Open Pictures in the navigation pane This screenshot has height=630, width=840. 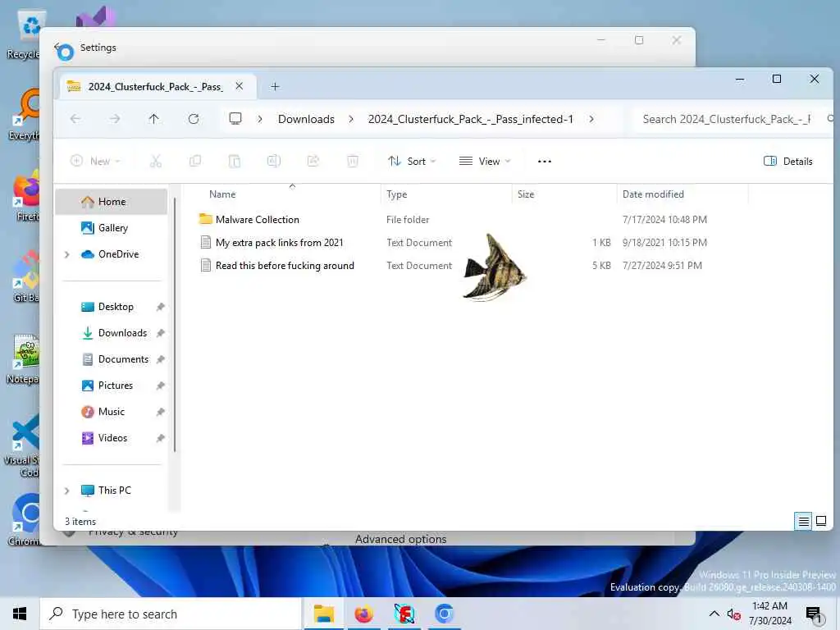(x=115, y=386)
